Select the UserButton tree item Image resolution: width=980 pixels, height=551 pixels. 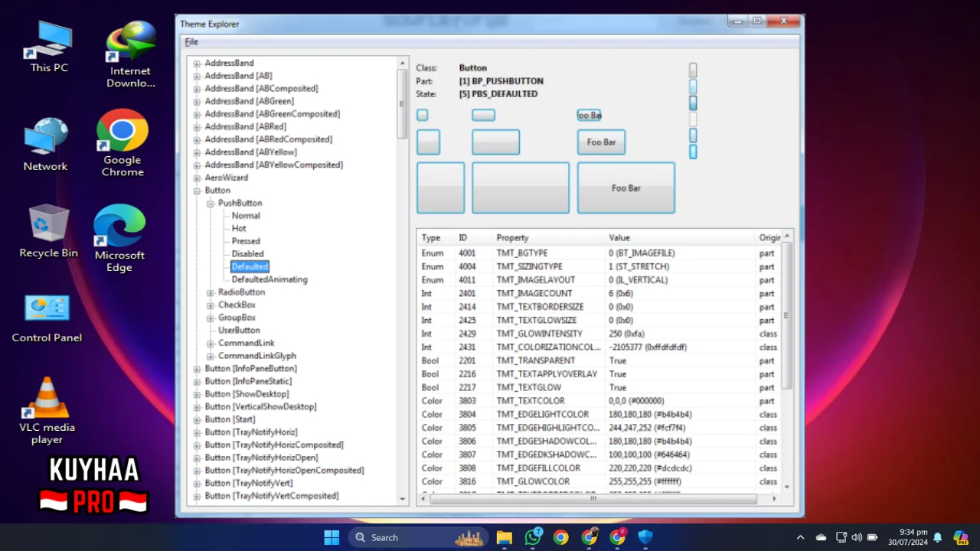[239, 331]
